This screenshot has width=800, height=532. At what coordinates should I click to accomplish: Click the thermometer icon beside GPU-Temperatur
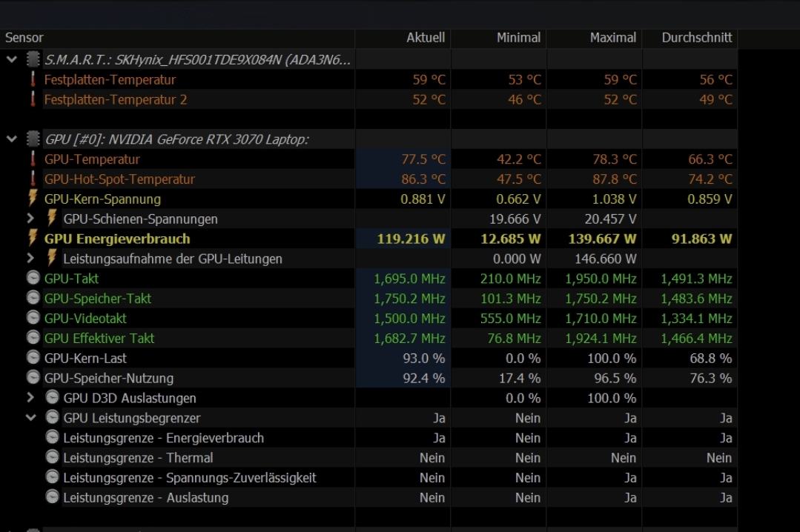33,159
